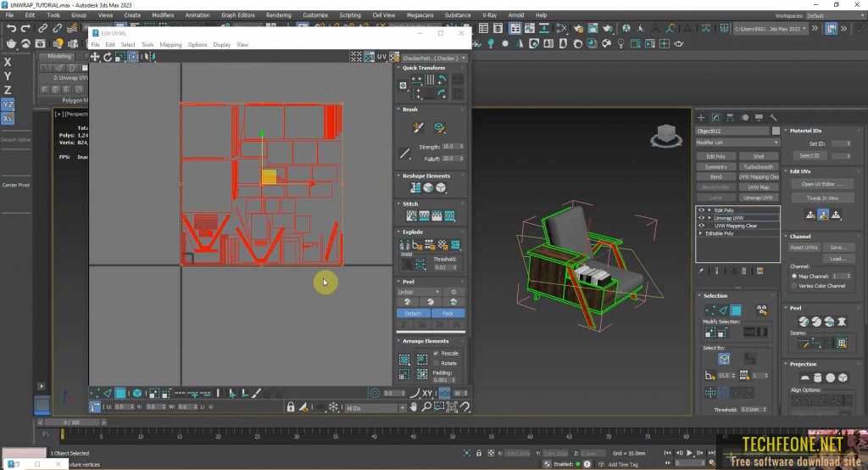This screenshot has height=470, width=868.
Task: Click the Freeze snowflake icon in Edit UVWs
Action: (333, 407)
